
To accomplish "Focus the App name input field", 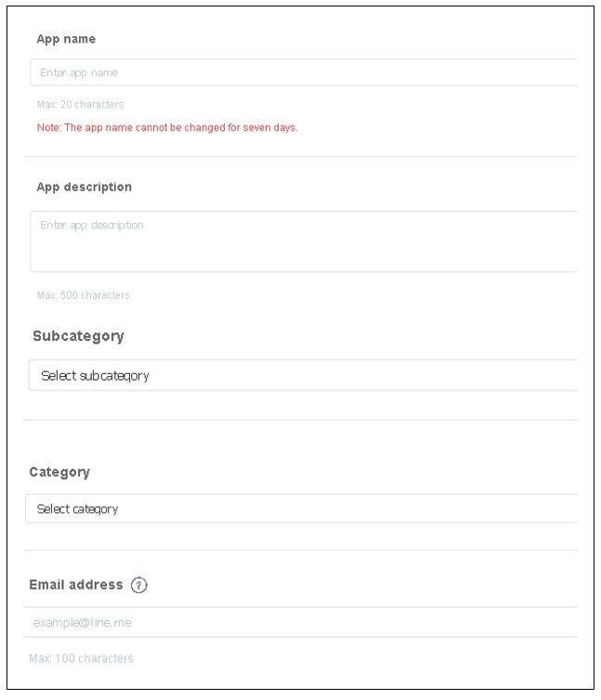I will [304, 72].
